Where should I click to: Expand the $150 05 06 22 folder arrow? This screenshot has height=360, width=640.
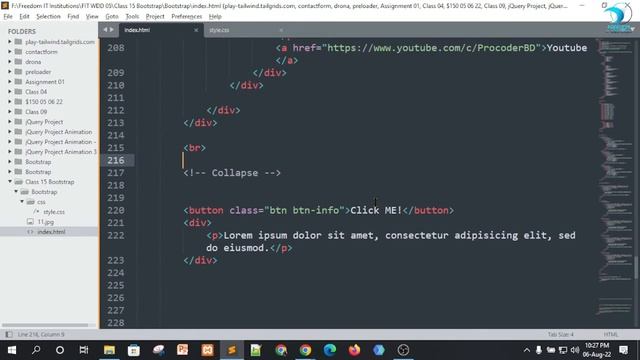pos(9,102)
